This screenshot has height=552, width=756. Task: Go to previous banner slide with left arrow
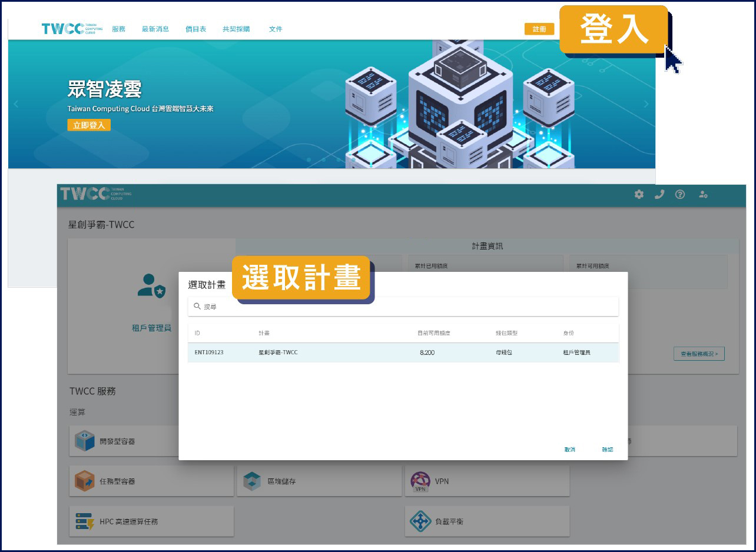tap(16, 104)
